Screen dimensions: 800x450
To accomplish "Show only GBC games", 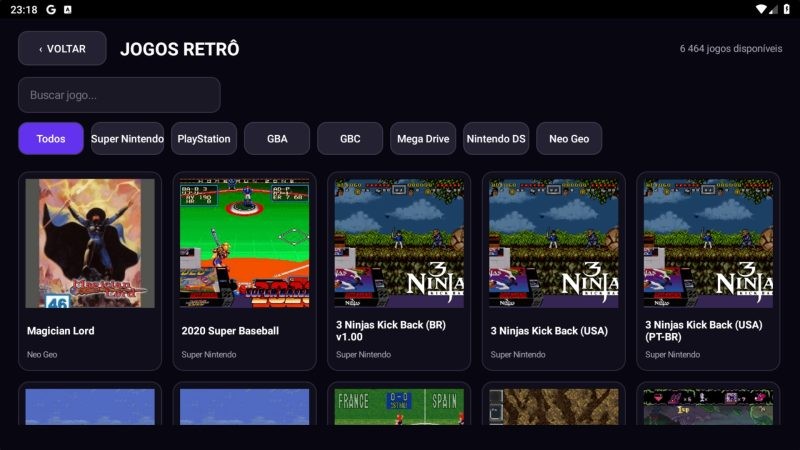I will tap(350, 138).
